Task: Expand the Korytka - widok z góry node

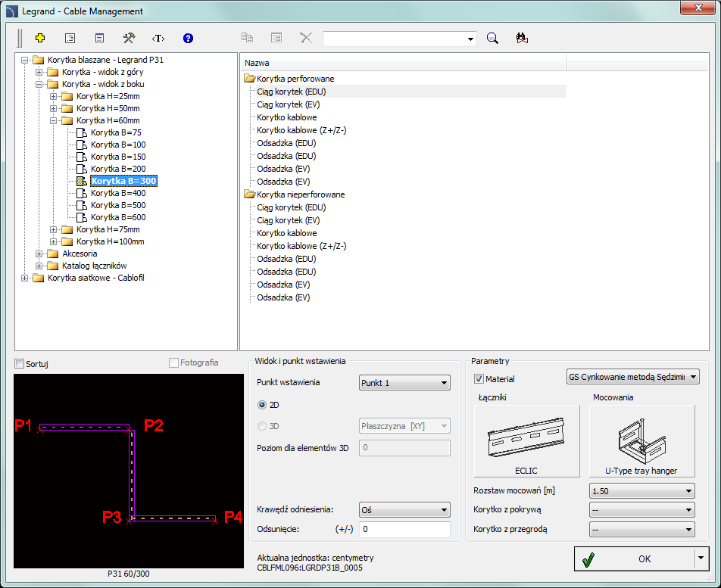Action: pyautogui.click(x=39, y=72)
